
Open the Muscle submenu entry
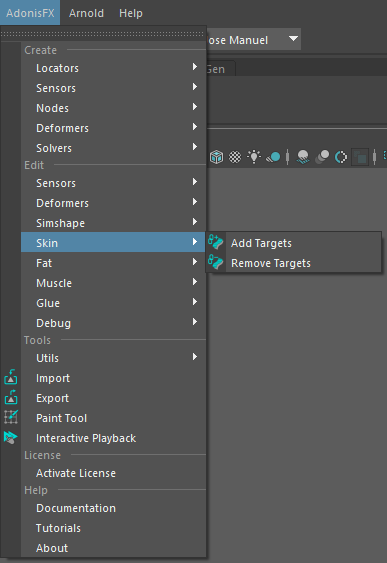coord(113,283)
